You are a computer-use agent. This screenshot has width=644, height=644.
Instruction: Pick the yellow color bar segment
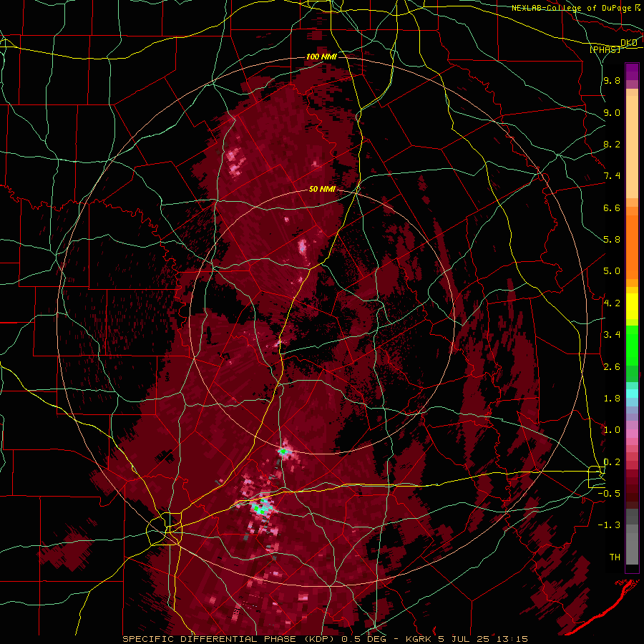tap(632, 306)
